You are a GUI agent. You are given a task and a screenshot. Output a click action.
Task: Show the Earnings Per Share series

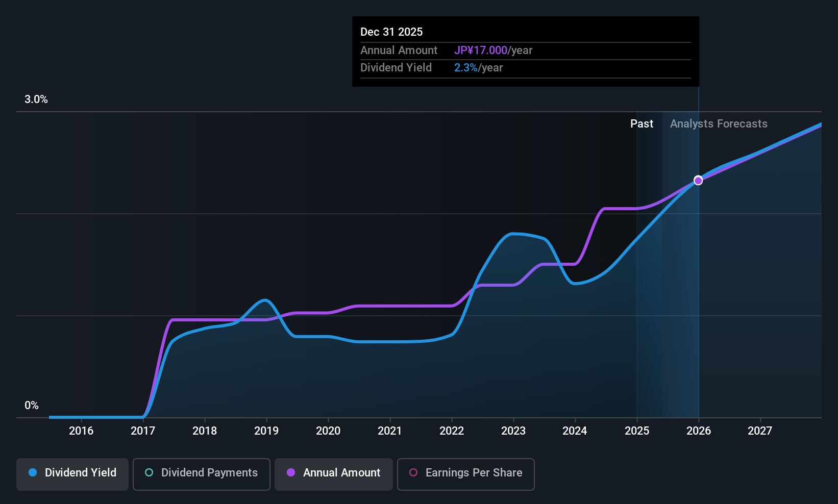click(x=466, y=474)
